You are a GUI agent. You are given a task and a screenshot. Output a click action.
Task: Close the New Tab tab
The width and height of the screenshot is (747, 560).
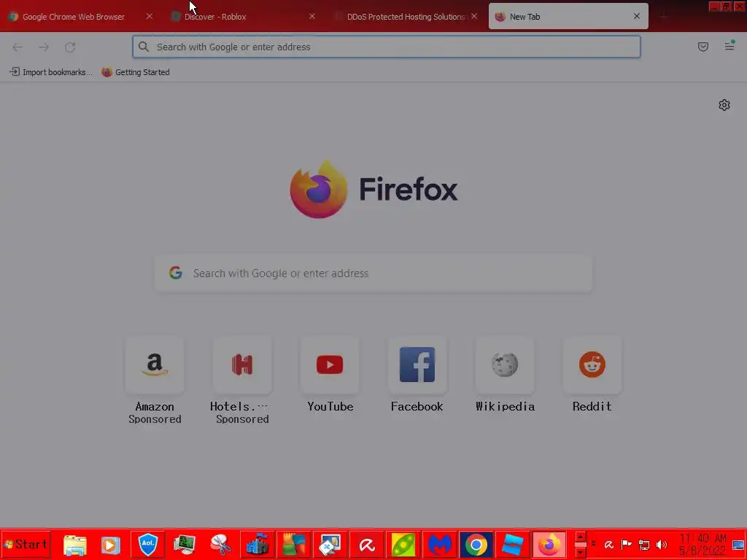[636, 16]
